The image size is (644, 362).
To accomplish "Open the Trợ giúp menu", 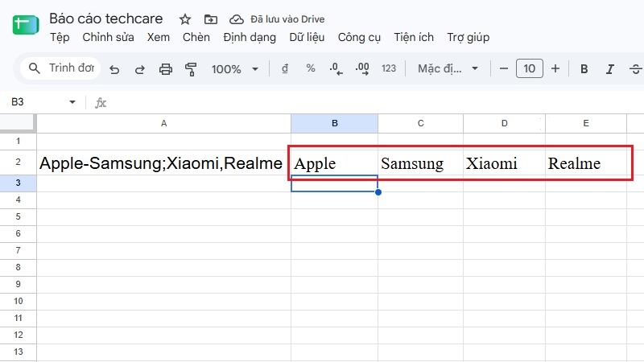I will click(469, 37).
